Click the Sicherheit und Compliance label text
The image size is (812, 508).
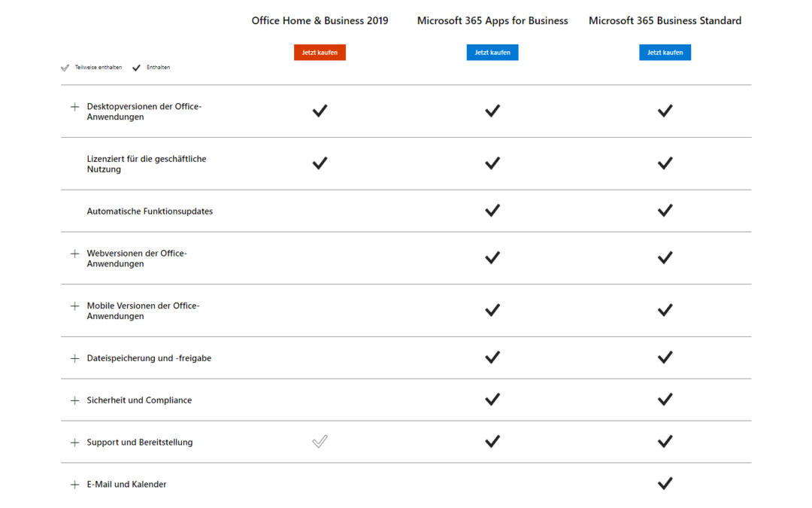(139, 400)
